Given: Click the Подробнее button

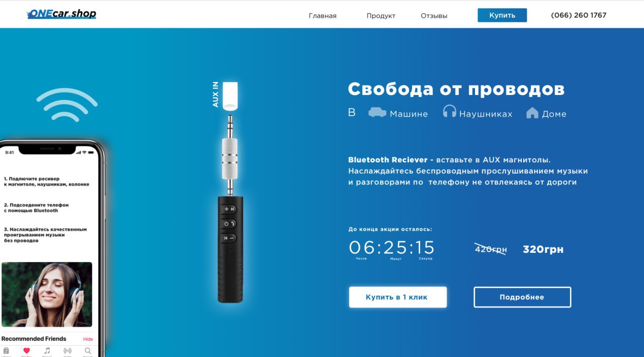Looking at the screenshot, I should [x=522, y=297].
